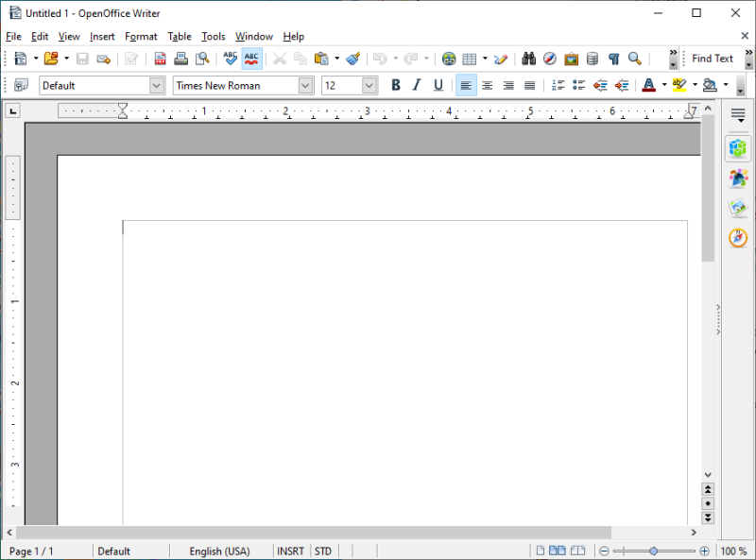Click the zoom slider handle

(653, 551)
